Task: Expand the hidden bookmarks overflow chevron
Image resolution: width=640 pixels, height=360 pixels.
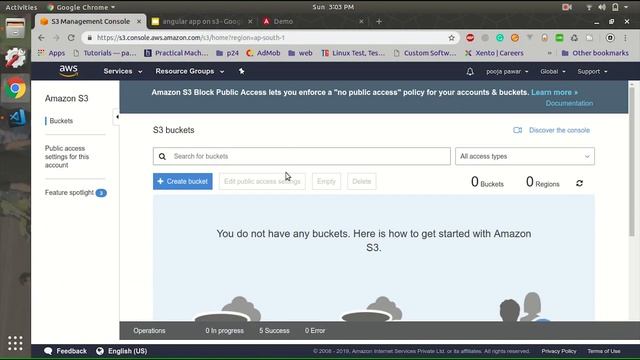Action: [549, 53]
